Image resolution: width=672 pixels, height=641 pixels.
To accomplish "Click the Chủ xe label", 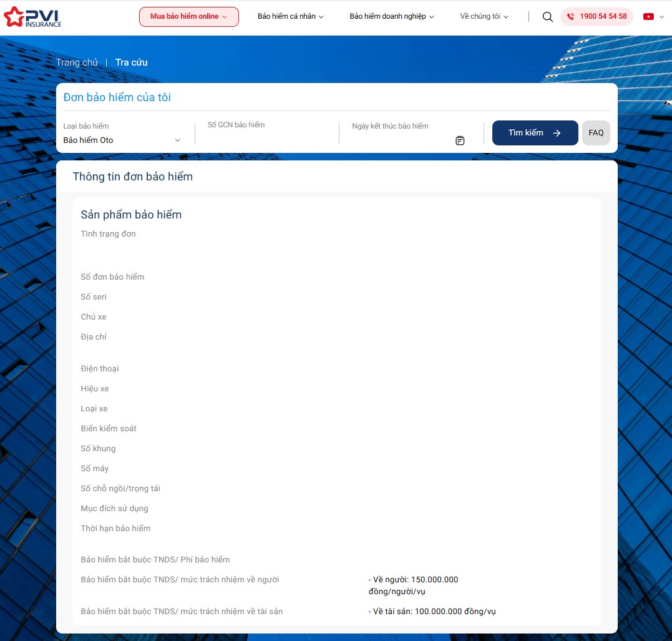I will coord(94,317).
